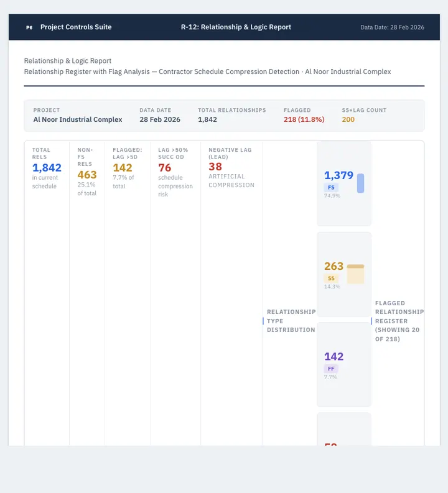Click the NEGATIVE LAG (LEAD) label
448x493 pixels.
point(230,154)
